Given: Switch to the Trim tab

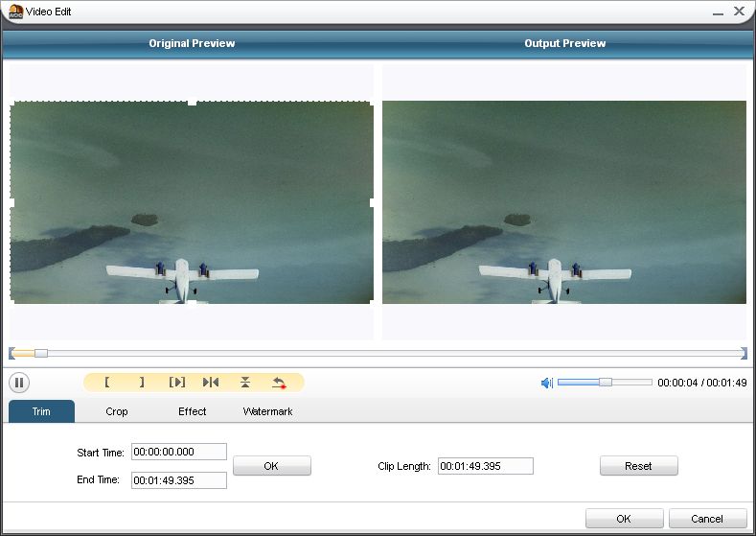Looking at the screenshot, I should tap(41, 411).
